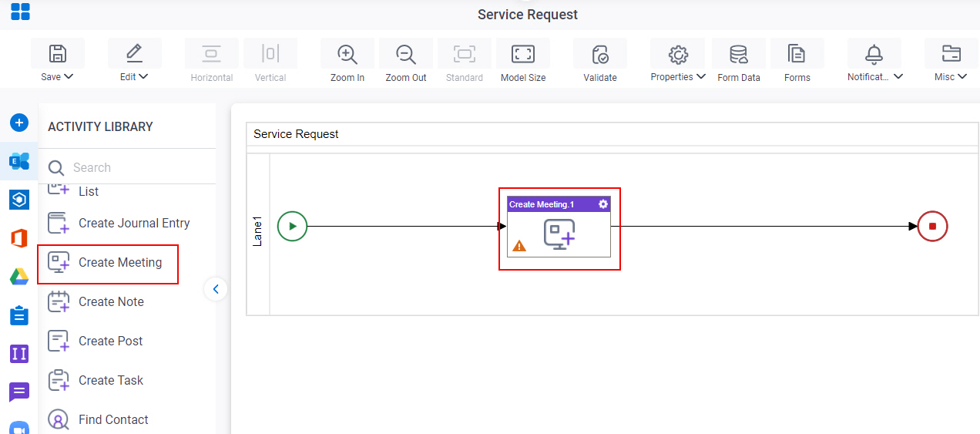This screenshot has height=434, width=980.
Task: Click the activity library Search field
Action: tap(127, 167)
